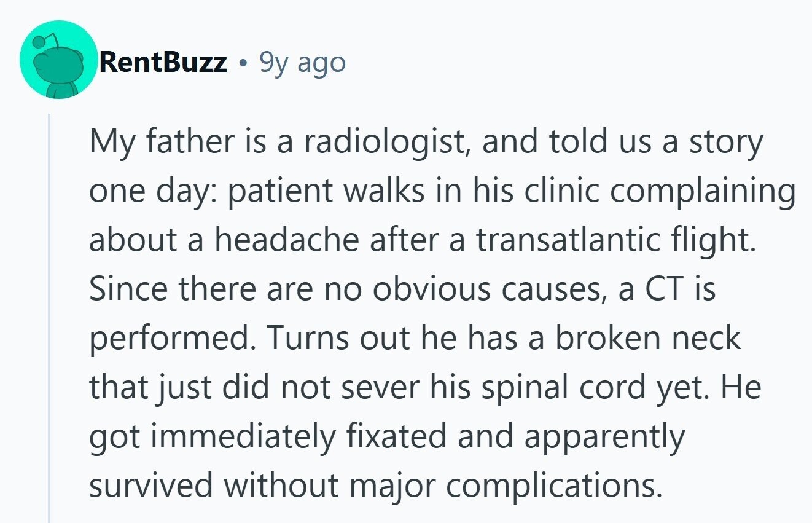The width and height of the screenshot is (812, 523).
Task: Open the RentBuzz user profile link
Action: click(163, 62)
